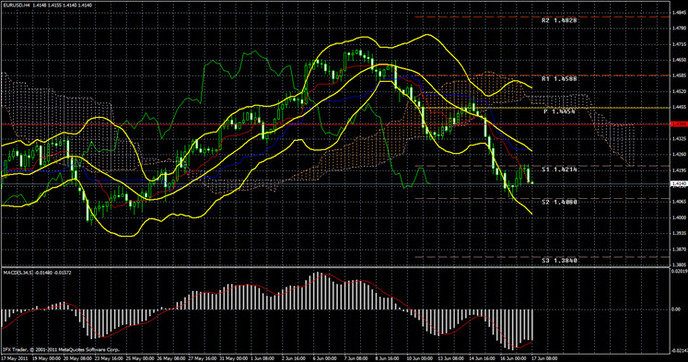Select the S3 1.3840 support label

coord(559,261)
